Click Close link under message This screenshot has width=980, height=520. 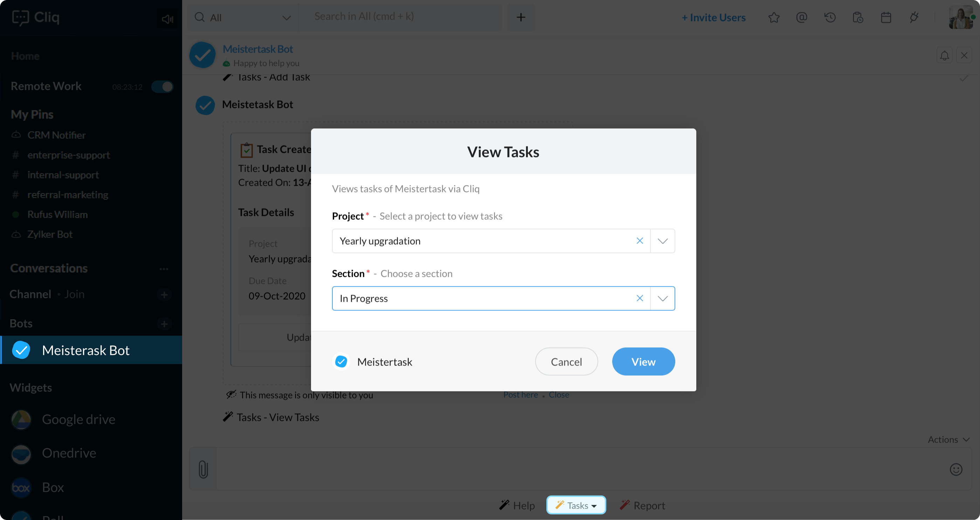[559, 395]
